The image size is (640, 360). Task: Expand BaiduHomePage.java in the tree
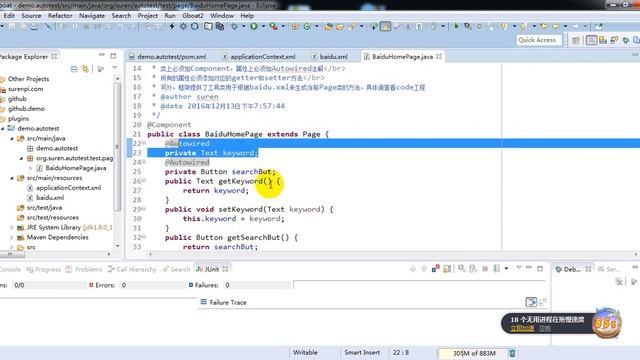point(30,168)
